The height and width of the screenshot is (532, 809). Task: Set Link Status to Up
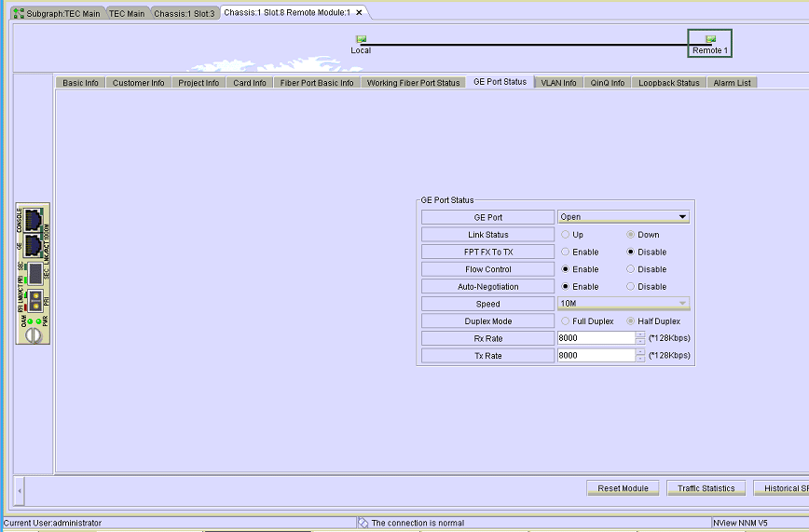(x=566, y=234)
